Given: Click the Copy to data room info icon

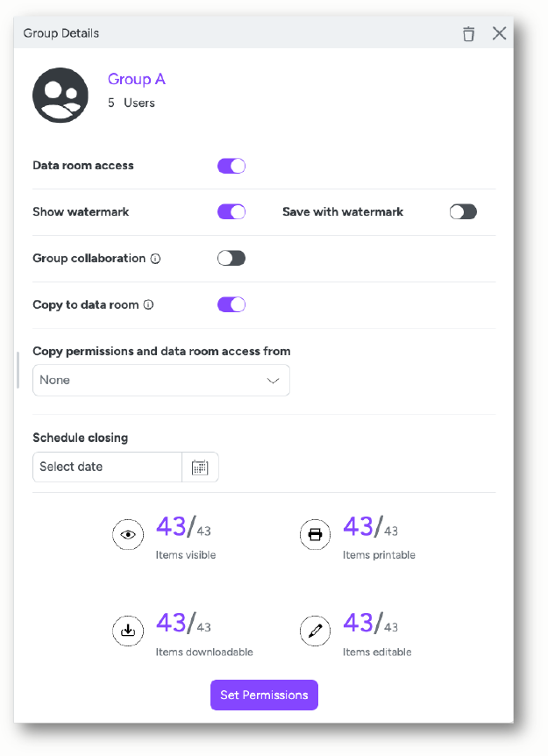Looking at the screenshot, I should pos(148,304).
